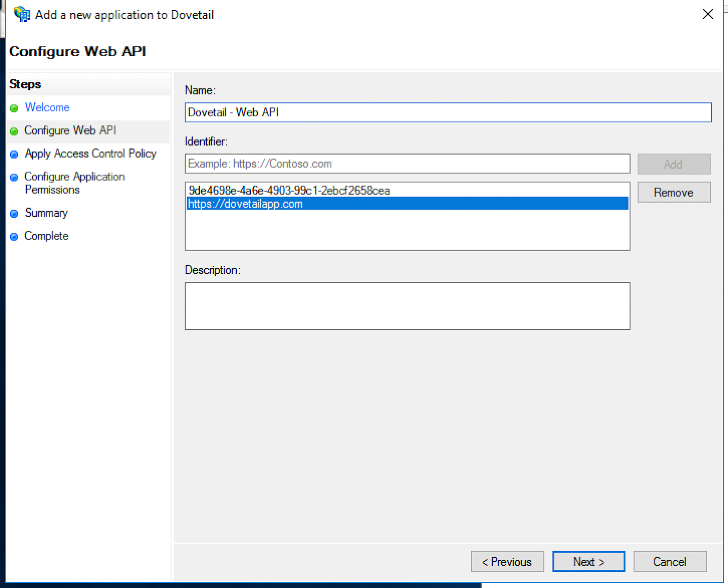Select the Configure Web API step

70,130
